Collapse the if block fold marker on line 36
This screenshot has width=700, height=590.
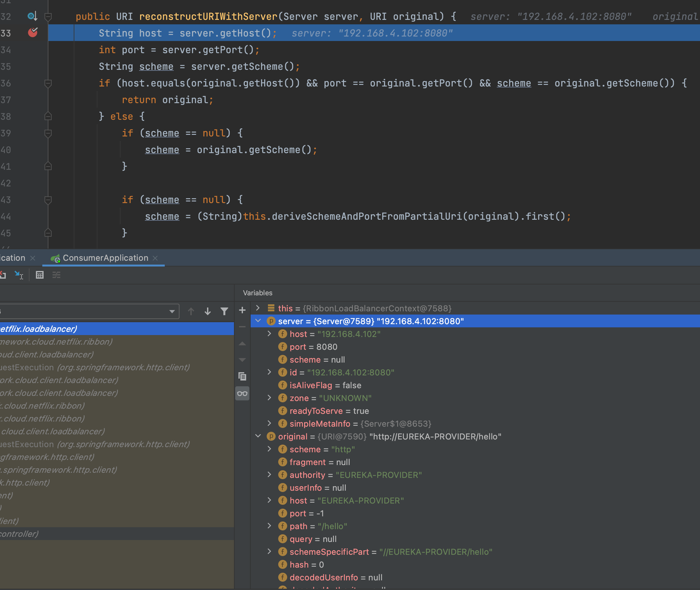pos(48,83)
